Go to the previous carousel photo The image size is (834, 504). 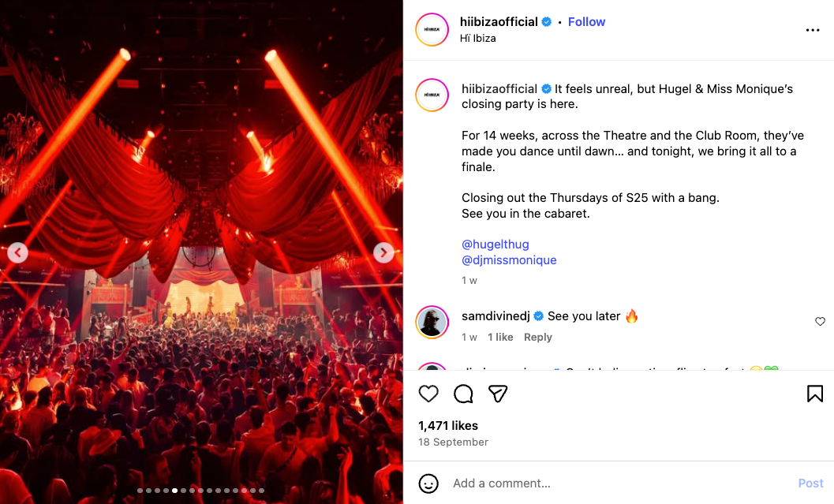pyautogui.click(x=18, y=252)
